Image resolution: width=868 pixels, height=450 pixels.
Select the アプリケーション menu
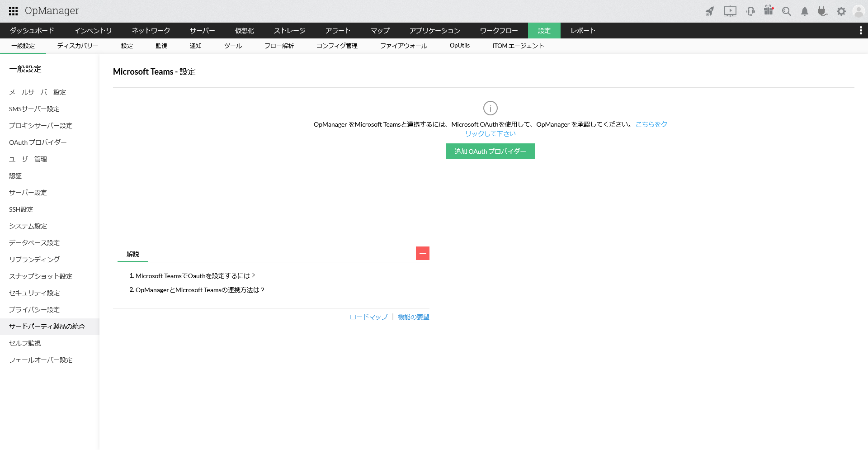pos(435,30)
